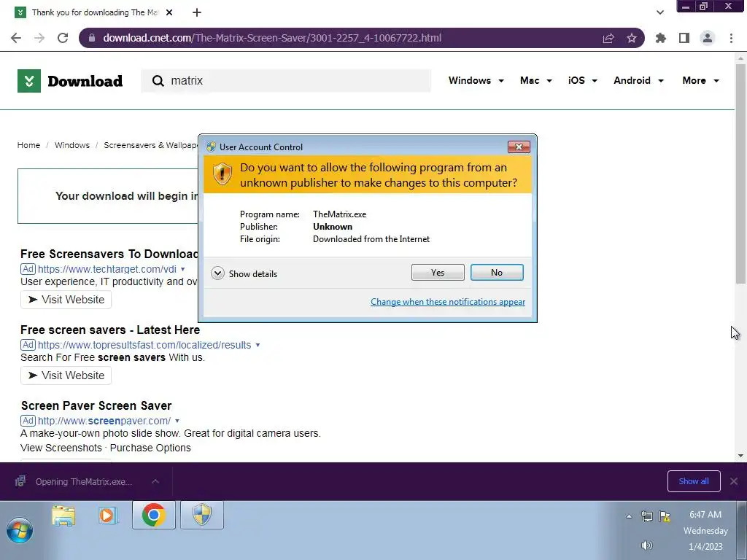Click the Chrome taskbar icon
Image resolution: width=747 pixels, height=560 pixels.
(x=154, y=516)
